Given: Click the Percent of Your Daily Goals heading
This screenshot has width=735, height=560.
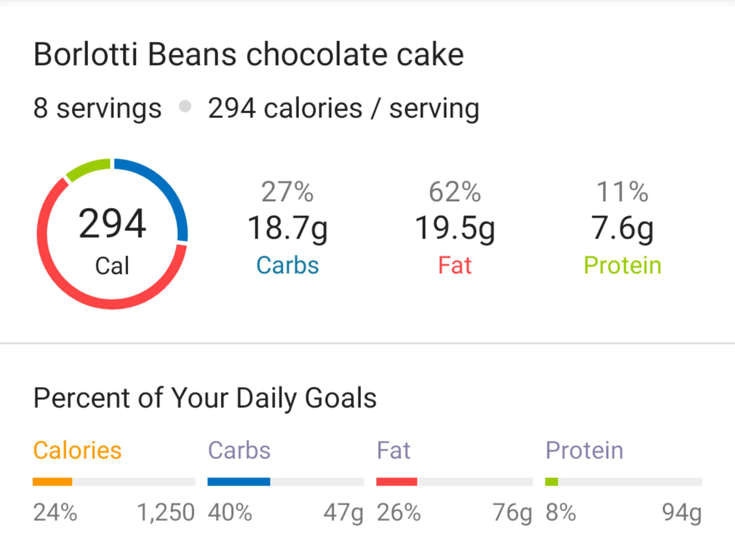Looking at the screenshot, I should [x=205, y=398].
